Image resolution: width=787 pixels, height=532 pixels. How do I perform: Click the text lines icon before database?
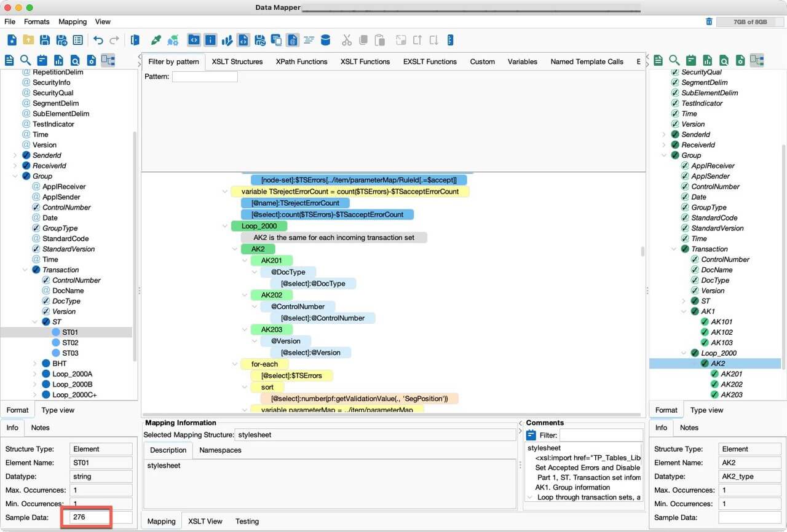click(309, 41)
